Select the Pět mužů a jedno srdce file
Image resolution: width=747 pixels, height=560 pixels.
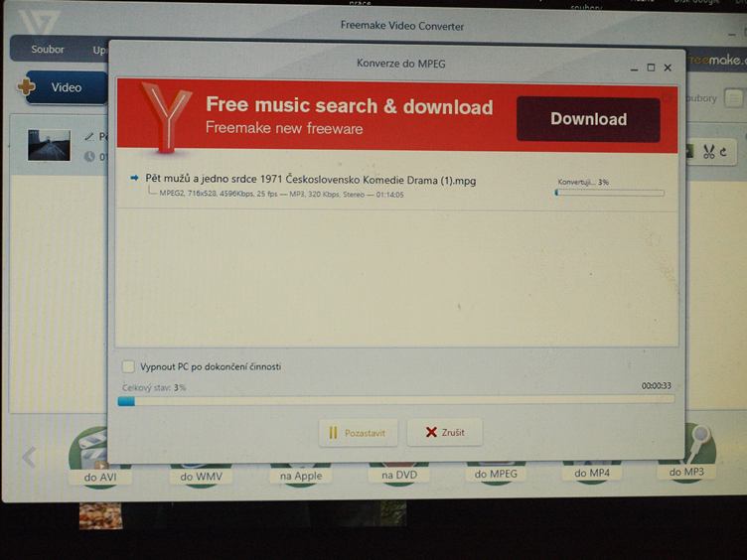[x=310, y=180]
